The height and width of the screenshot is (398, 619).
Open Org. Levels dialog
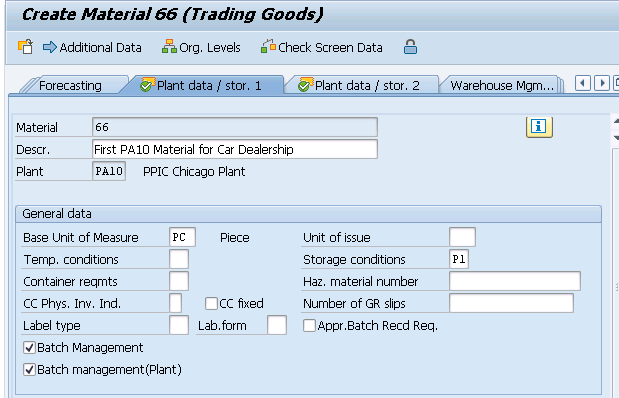201,47
